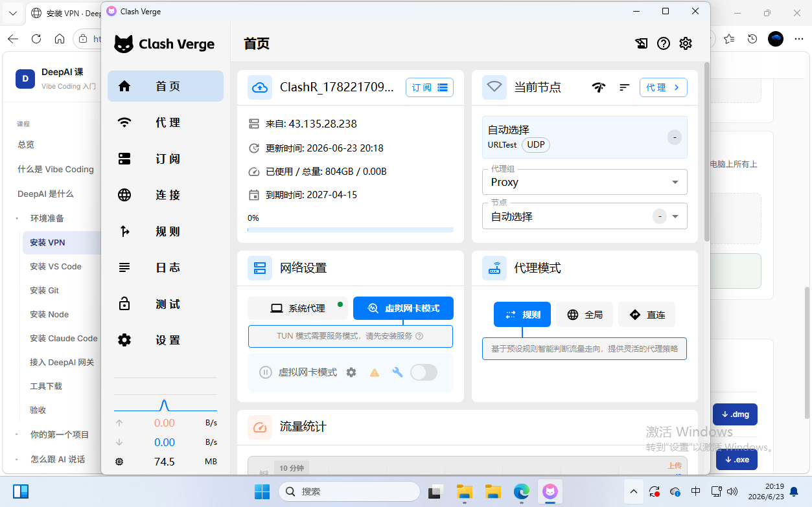Open the notification bell in system tray
Viewport: 812px width, 507px height.
(x=793, y=491)
